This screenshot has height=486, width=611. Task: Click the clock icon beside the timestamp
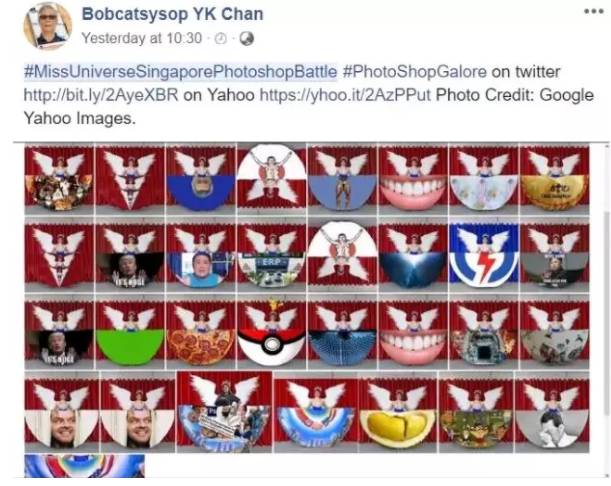[x=221, y=38]
